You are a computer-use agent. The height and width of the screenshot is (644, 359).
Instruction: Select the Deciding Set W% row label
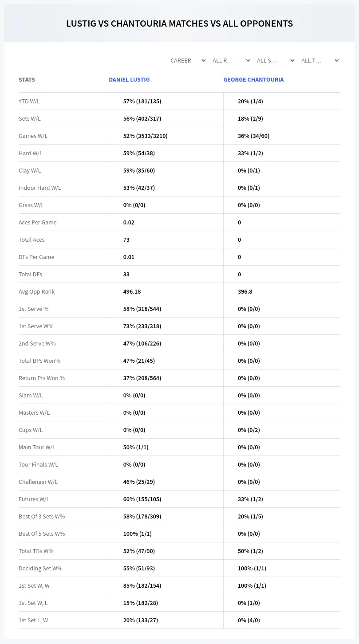click(x=40, y=568)
